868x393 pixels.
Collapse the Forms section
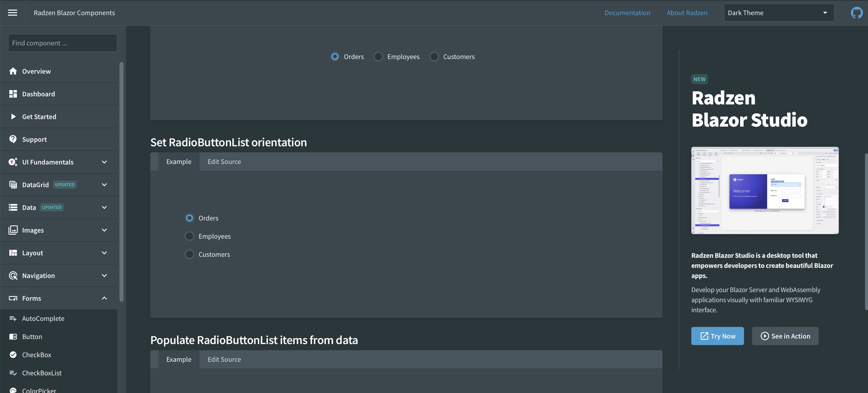104,298
